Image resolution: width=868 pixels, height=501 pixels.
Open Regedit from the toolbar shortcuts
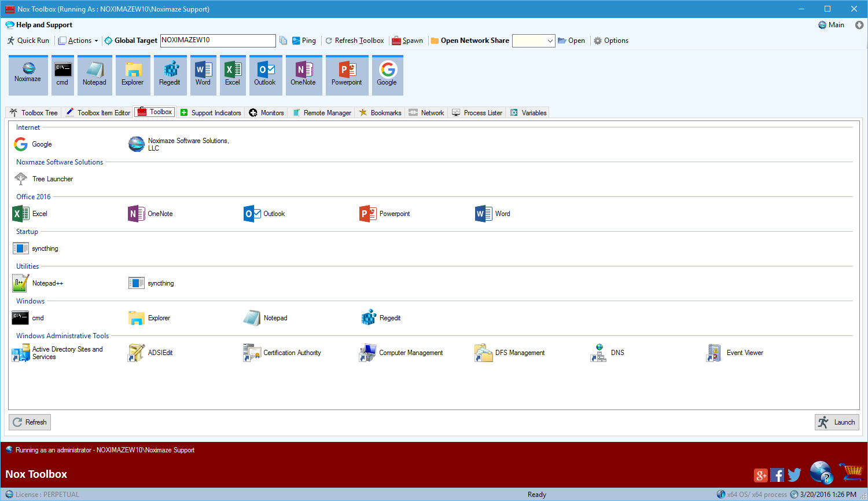[x=170, y=74]
